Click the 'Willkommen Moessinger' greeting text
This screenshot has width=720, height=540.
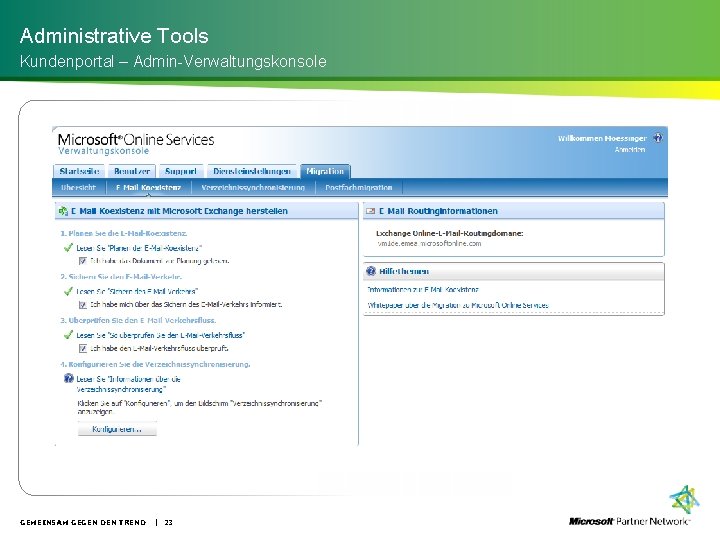602,138
